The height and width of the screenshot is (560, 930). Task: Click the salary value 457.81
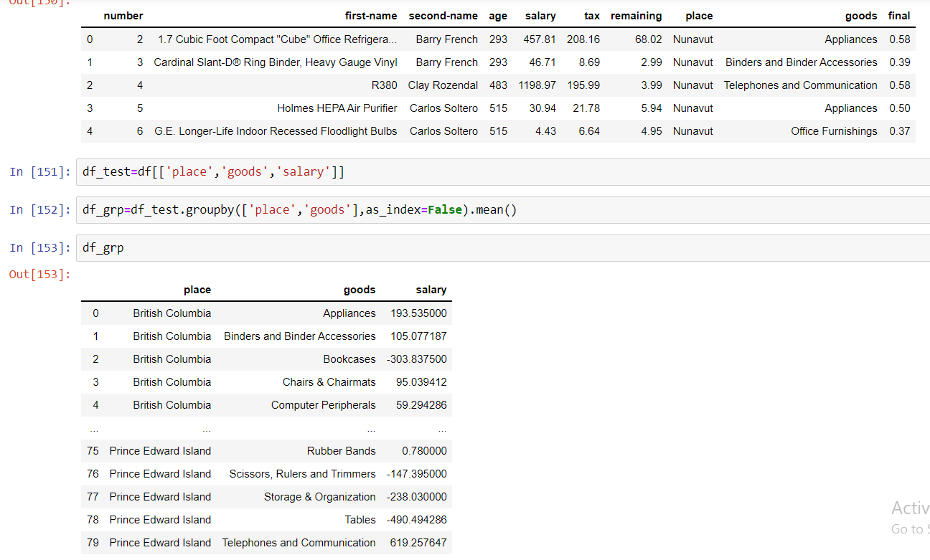(540, 39)
